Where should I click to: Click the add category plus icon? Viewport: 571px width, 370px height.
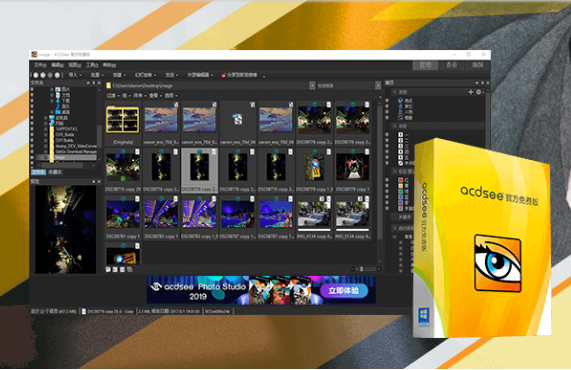coord(471,92)
